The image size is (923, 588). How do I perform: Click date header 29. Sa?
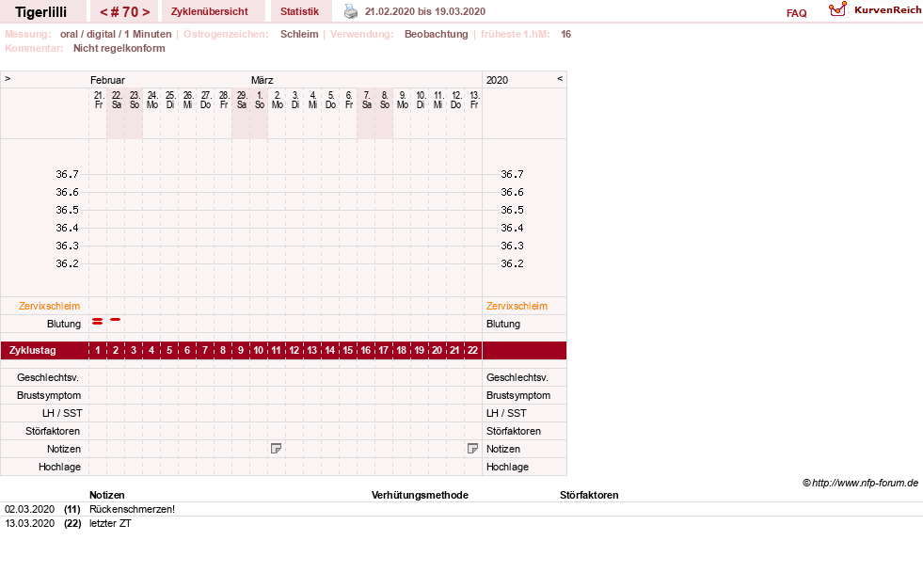tap(242, 100)
